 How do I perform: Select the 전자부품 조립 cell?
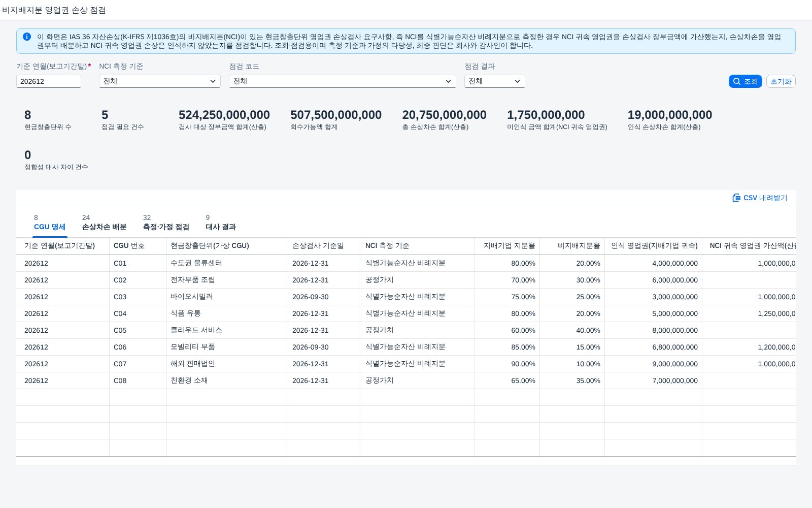coord(227,280)
